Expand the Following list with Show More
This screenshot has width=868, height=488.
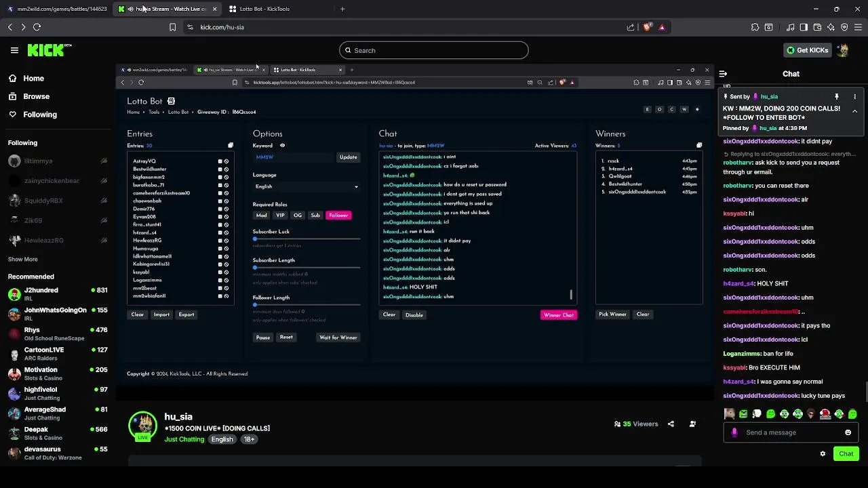pos(23,260)
